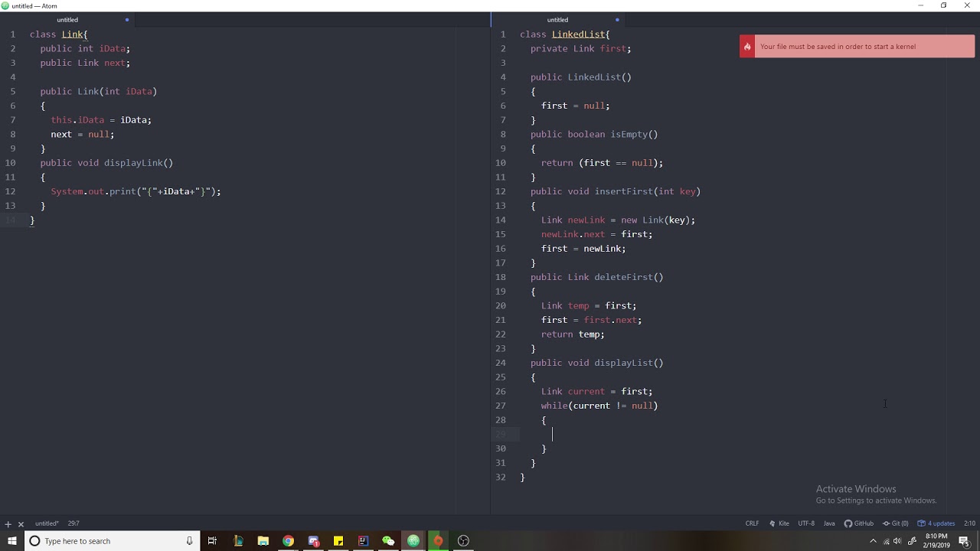Click 'newLink.next = first;' line
The width and height of the screenshot is (980, 551).
597,234
